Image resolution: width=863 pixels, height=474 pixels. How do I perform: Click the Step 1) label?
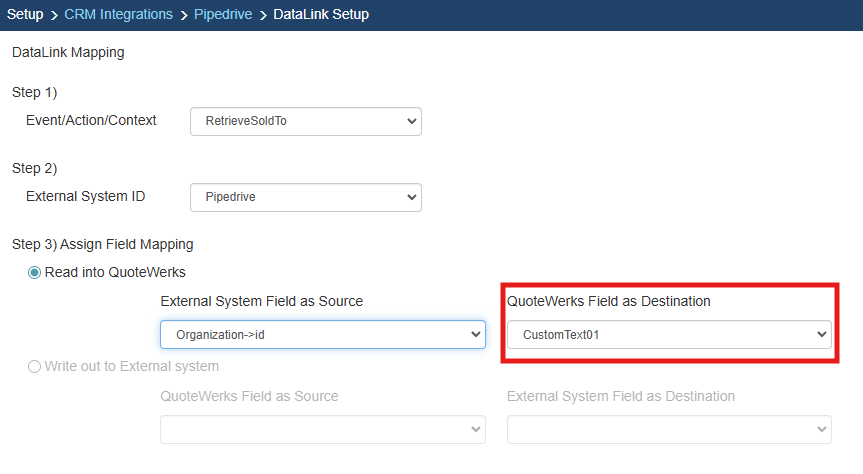click(35, 92)
